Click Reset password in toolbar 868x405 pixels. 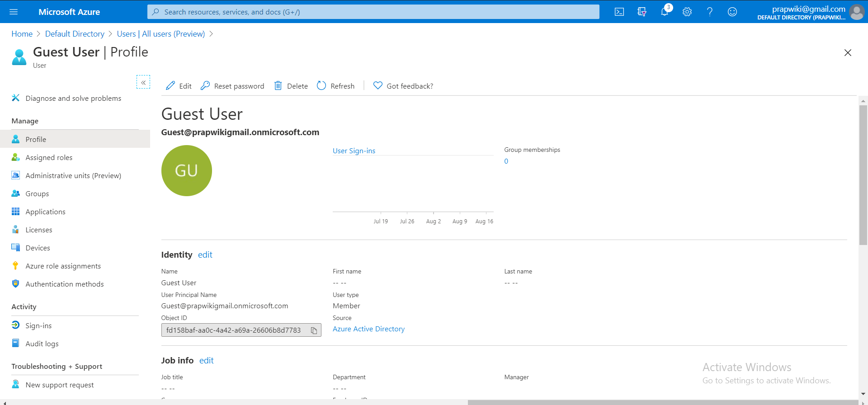[232, 86]
